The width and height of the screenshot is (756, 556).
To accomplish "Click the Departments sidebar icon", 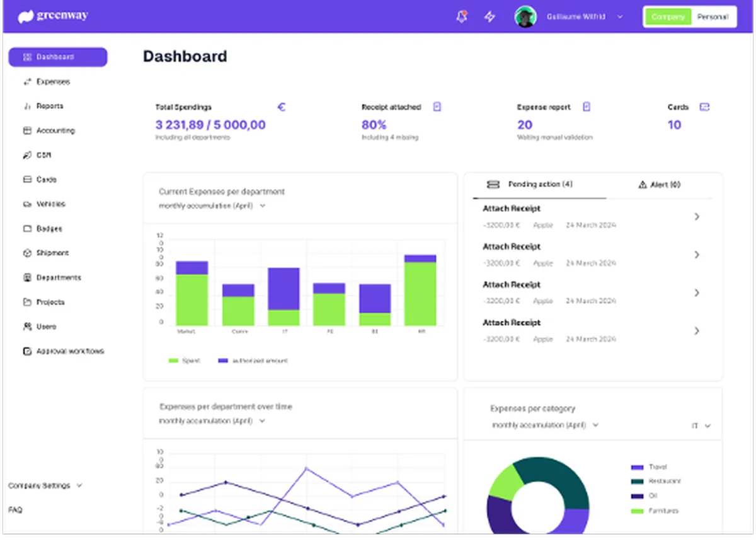I will pos(27,278).
